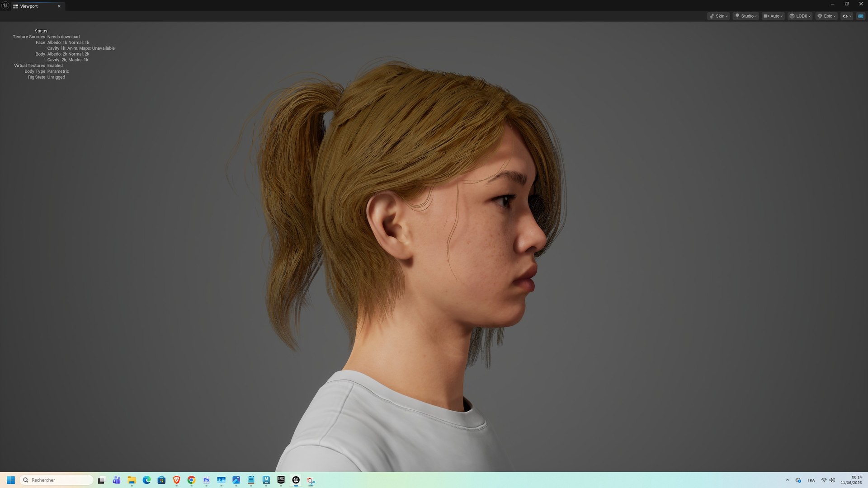This screenshot has width=868, height=488.
Task: Open the Snipping Tool from the taskbar
Action: [x=311, y=480]
